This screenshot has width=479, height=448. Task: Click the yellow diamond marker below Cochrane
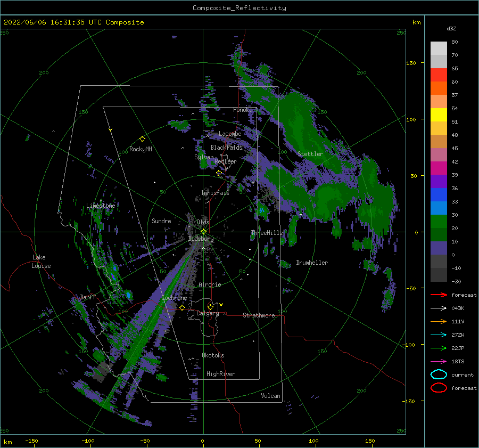click(x=183, y=307)
